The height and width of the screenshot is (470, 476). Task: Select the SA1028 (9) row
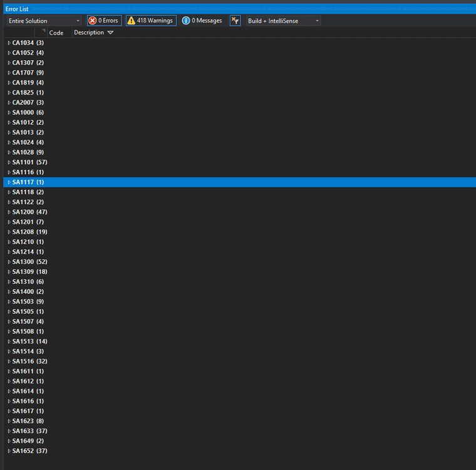click(x=239, y=152)
